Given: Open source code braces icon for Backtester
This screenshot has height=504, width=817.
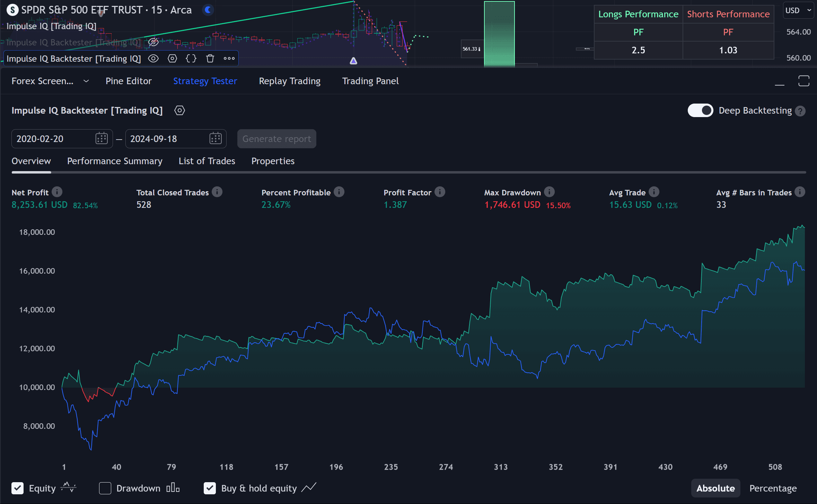Looking at the screenshot, I should (191, 59).
